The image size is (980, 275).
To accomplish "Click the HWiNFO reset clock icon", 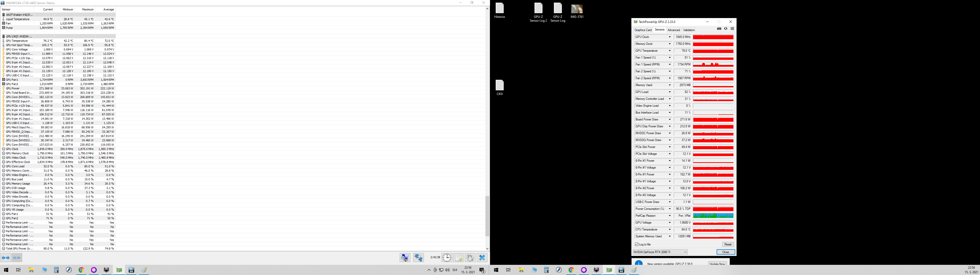I will click(447, 258).
